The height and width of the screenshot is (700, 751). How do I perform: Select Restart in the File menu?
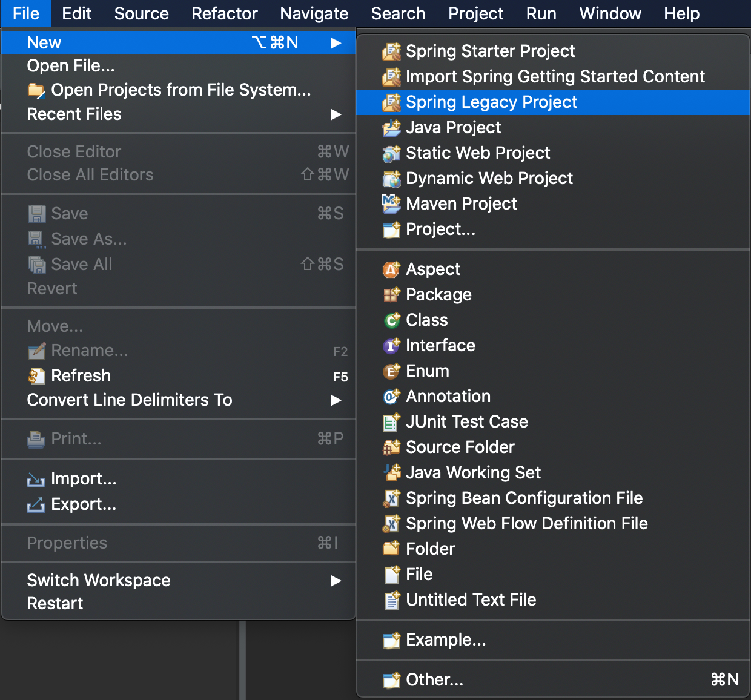(179, 604)
